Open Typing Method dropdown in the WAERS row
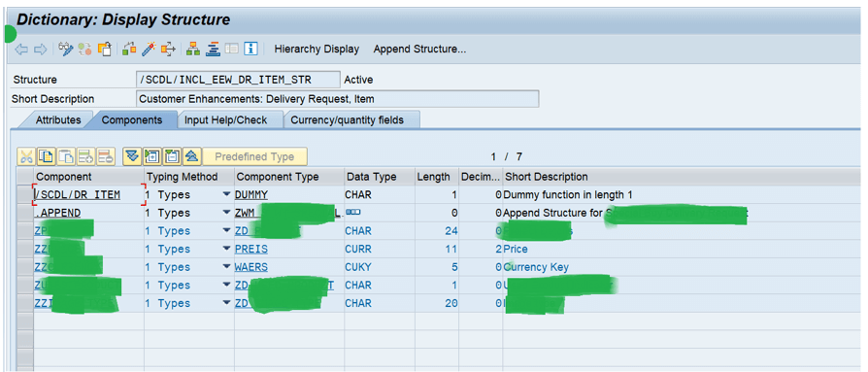Viewport: 868px width, 372px height. click(x=226, y=267)
